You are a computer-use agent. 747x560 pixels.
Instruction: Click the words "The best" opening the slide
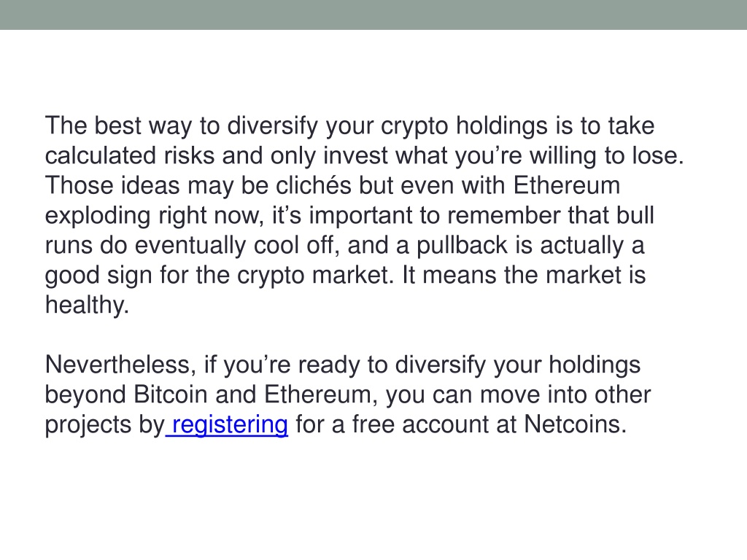click(x=93, y=125)
